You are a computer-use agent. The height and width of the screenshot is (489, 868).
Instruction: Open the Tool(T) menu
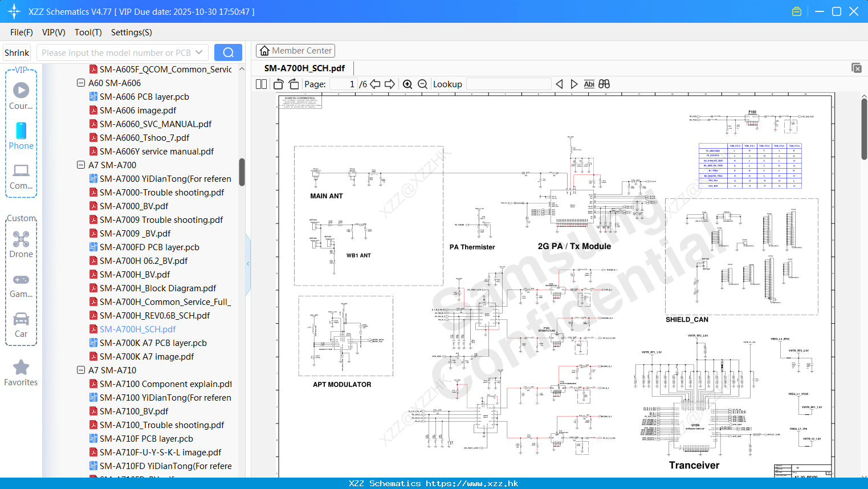(x=88, y=32)
